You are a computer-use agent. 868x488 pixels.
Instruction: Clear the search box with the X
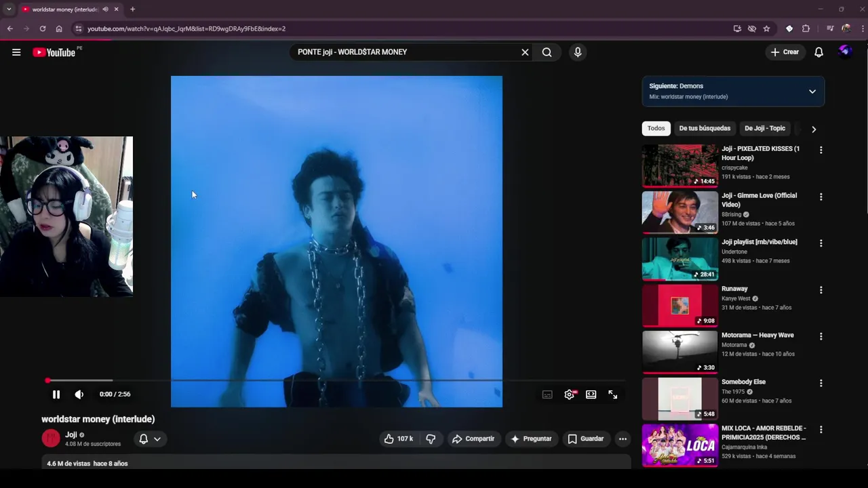(525, 52)
